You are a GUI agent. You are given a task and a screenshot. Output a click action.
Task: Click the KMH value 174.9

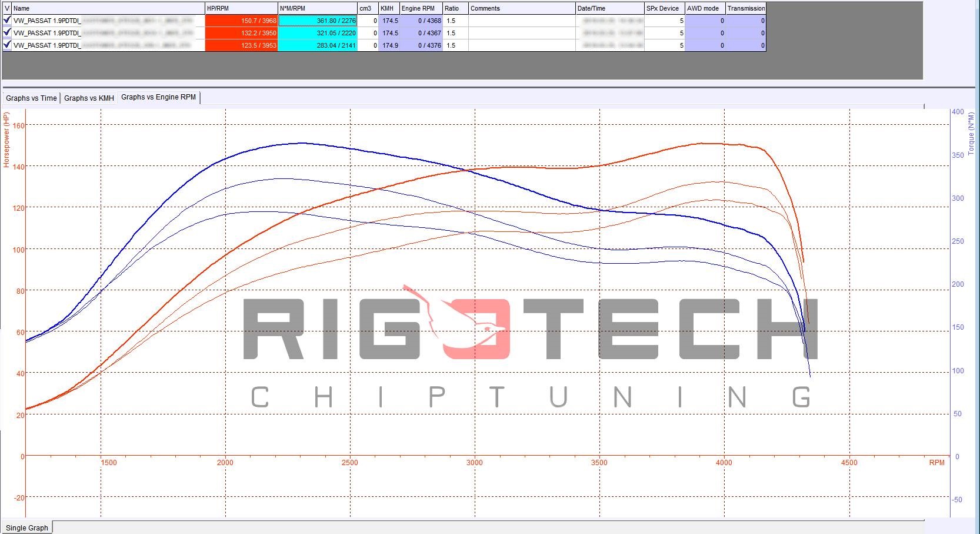tap(389, 45)
